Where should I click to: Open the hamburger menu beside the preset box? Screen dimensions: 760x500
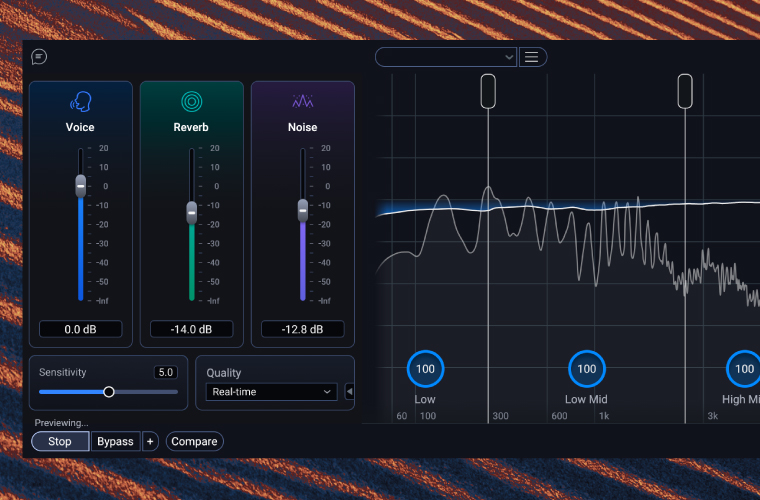532,57
